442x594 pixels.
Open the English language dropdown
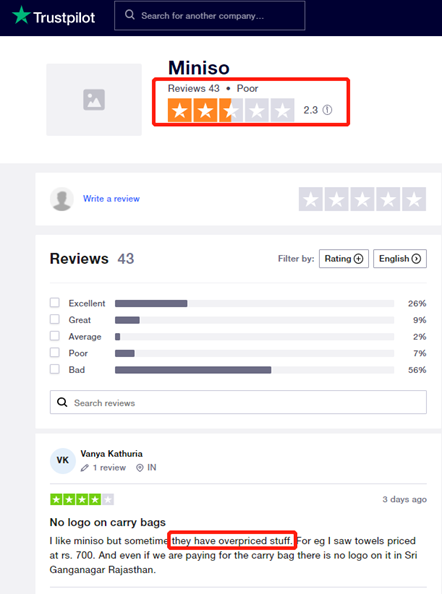click(400, 259)
